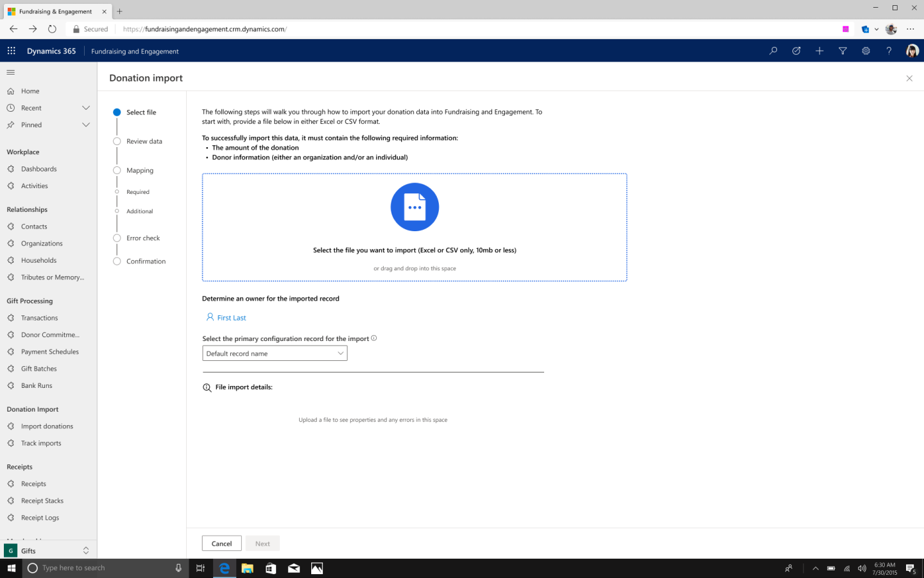The image size is (924, 578).
Task: Select the Mapping step circle
Action: [117, 170]
